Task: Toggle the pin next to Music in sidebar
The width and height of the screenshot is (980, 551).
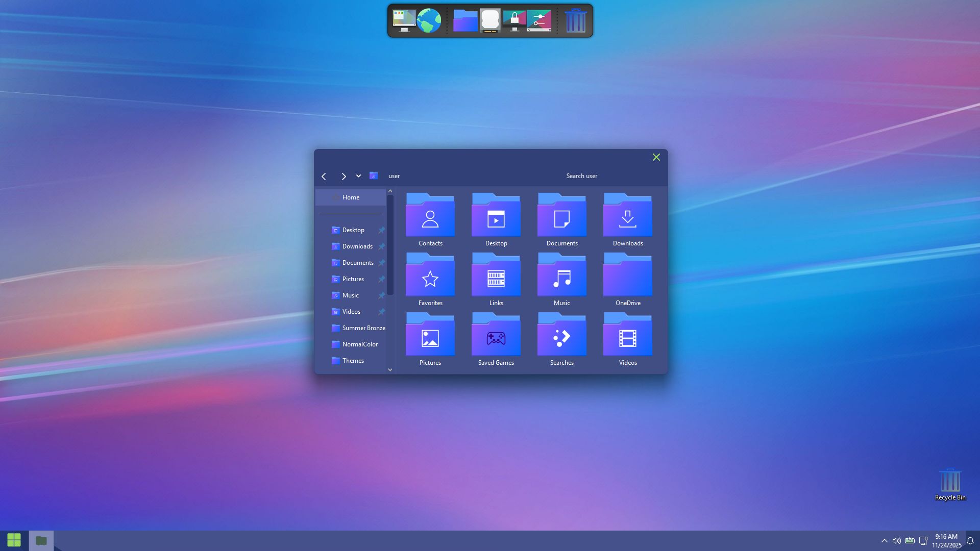Action: (x=381, y=295)
